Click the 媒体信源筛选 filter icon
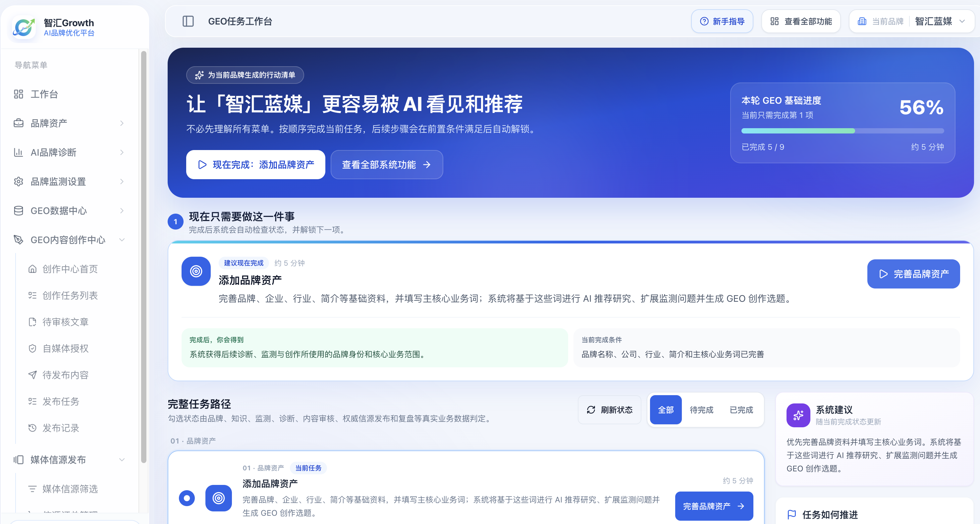 click(32, 489)
